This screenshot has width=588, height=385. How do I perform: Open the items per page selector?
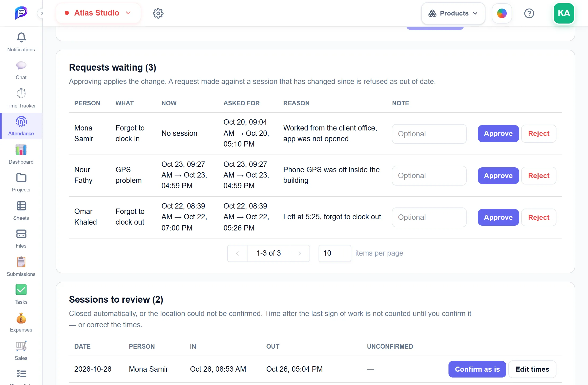pyautogui.click(x=335, y=253)
